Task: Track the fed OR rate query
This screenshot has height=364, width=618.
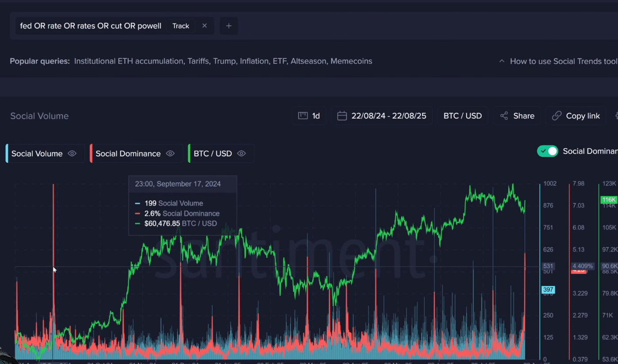Action: click(x=180, y=26)
